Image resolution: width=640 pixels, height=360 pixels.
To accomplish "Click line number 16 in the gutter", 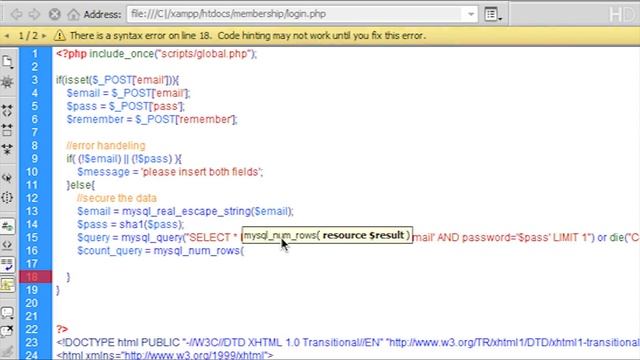I will [32, 251].
